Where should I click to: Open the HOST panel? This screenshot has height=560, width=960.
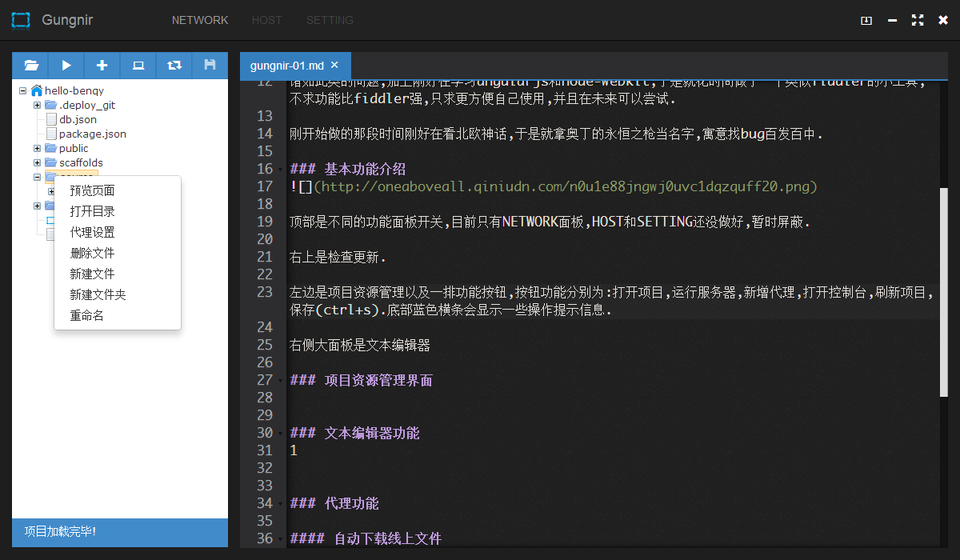(267, 20)
